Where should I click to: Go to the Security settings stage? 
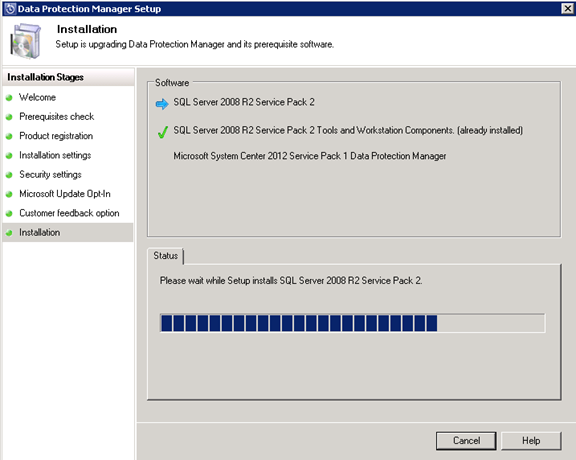point(50,175)
